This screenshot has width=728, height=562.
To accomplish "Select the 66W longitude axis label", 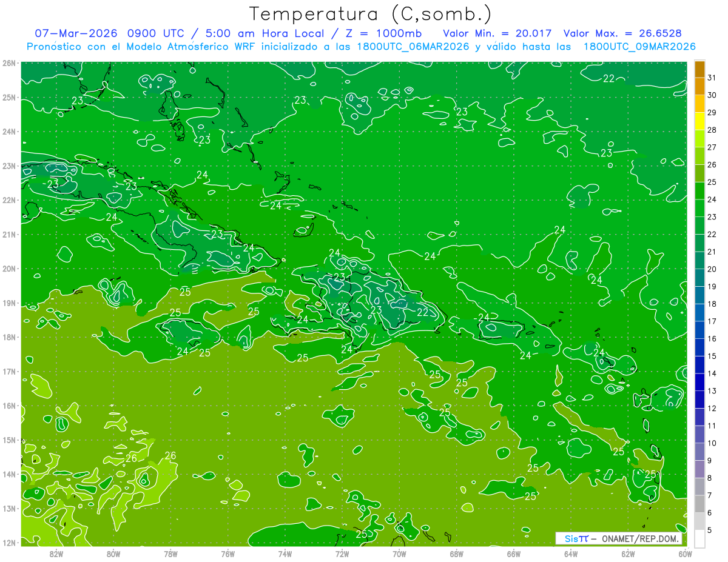I will point(514,554).
